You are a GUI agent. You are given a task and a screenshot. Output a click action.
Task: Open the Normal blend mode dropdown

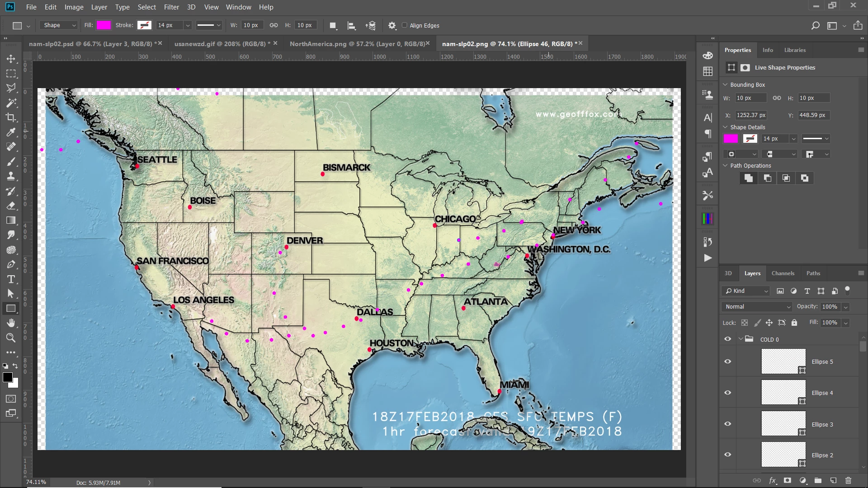(x=757, y=307)
